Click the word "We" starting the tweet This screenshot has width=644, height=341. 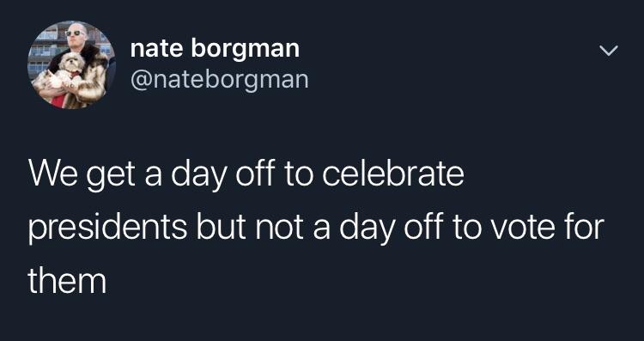coord(54,175)
